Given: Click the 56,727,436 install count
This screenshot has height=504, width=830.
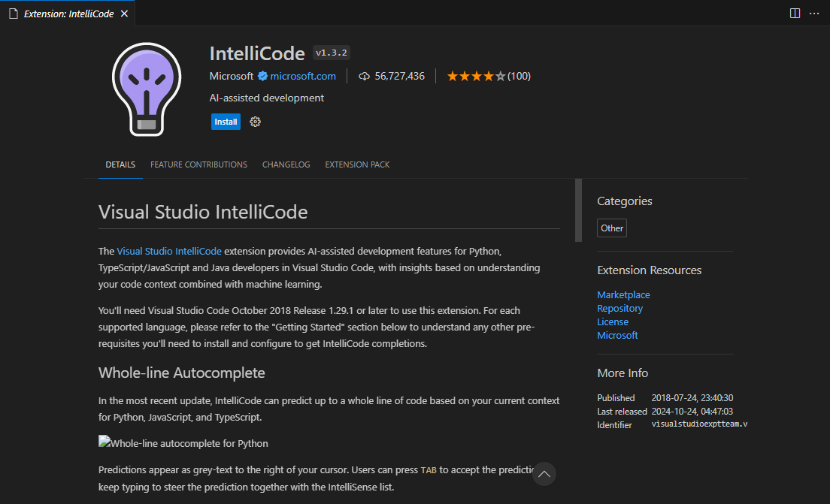Looking at the screenshot, I should pyautogui.click(x=400, y=76).
